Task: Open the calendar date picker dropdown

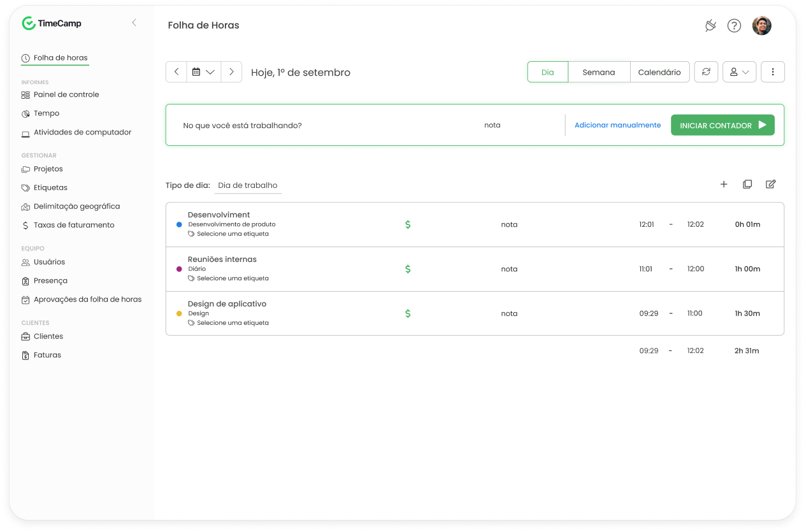Action: pos(203,72)
